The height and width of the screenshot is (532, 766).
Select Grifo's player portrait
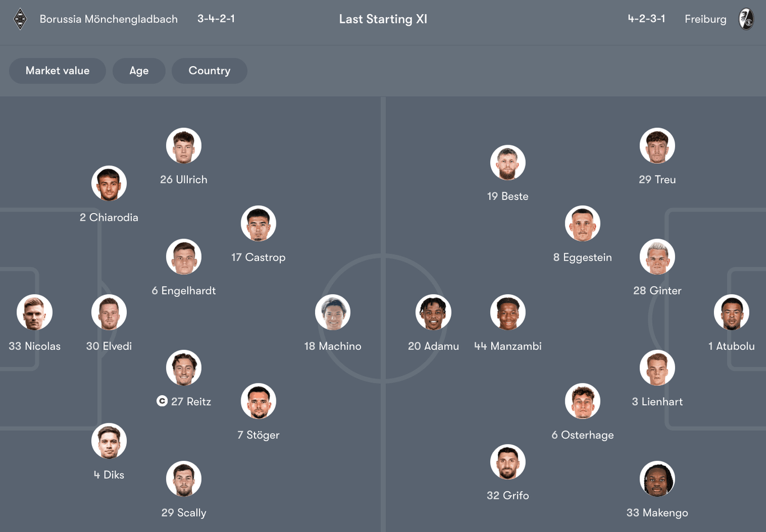point(508,462)
